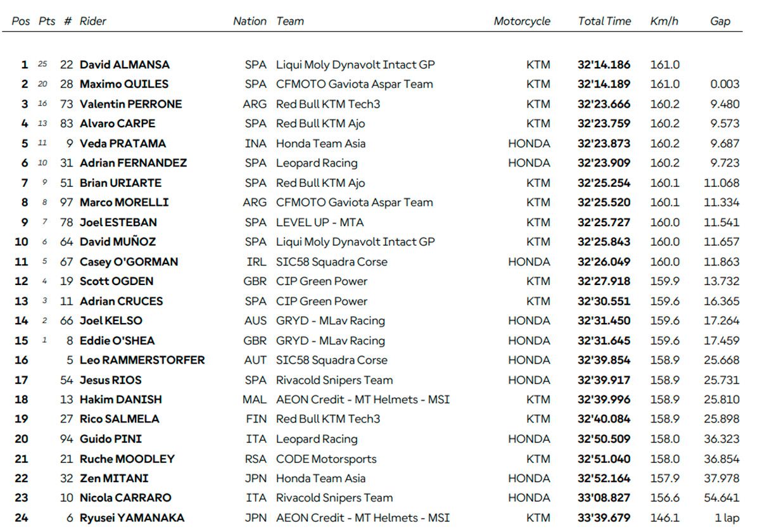The width and height of the screenshot is (760, 532).
Task: Select Veda PRATAMA in fifth place
Action: [x=122, y=143]
